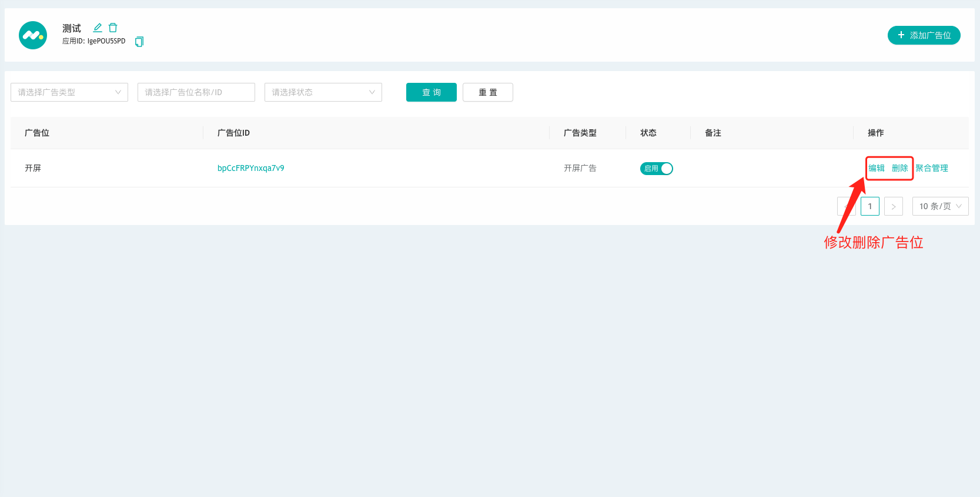
Task: Click 删除 for the 开屏 row
Action: 899,168
